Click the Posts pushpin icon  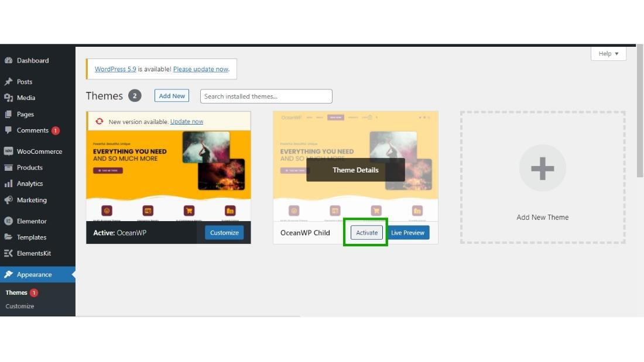tap(8, 82)
